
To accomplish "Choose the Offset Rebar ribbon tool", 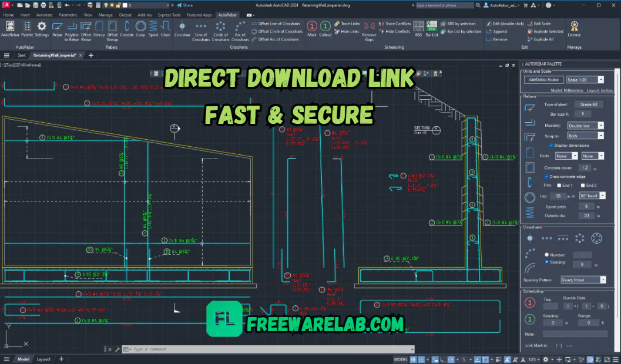I will tap(86, 31).
